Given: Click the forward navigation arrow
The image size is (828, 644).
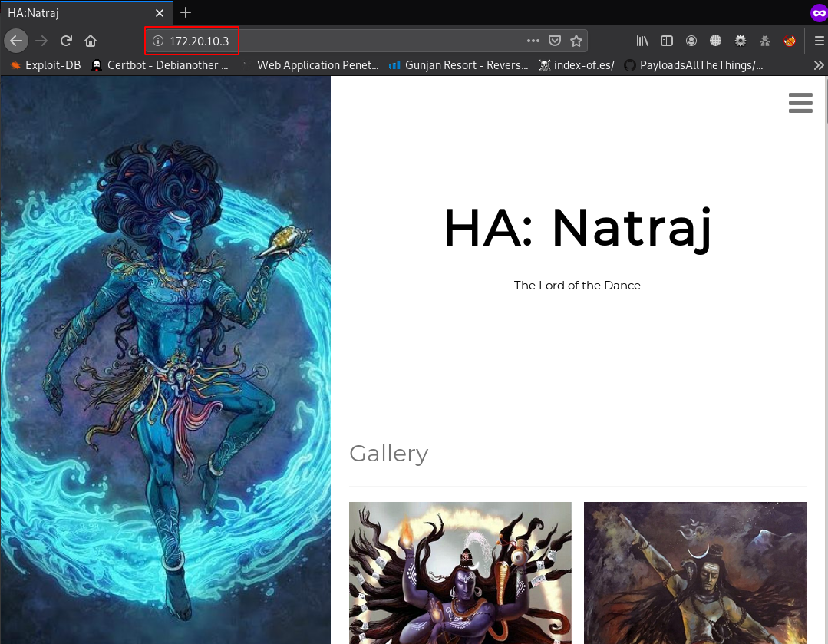Looking at the screenshot, I should (x=41, y=41).
